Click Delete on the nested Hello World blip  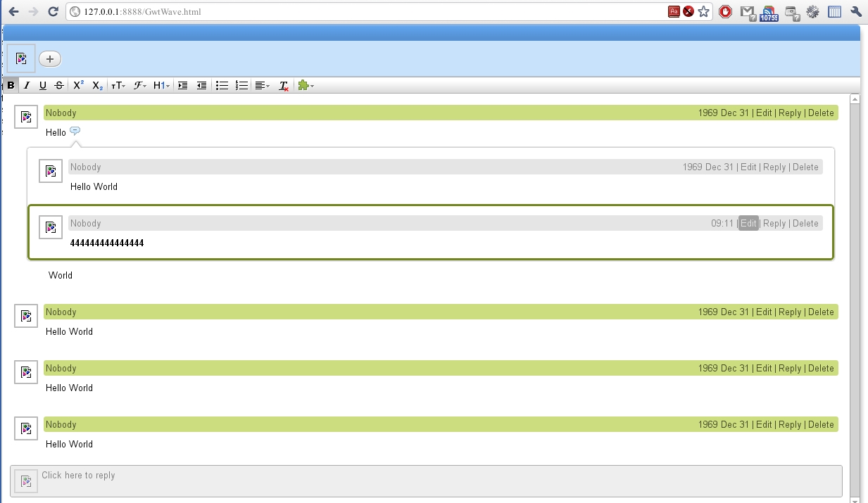[x=805, y=167]
